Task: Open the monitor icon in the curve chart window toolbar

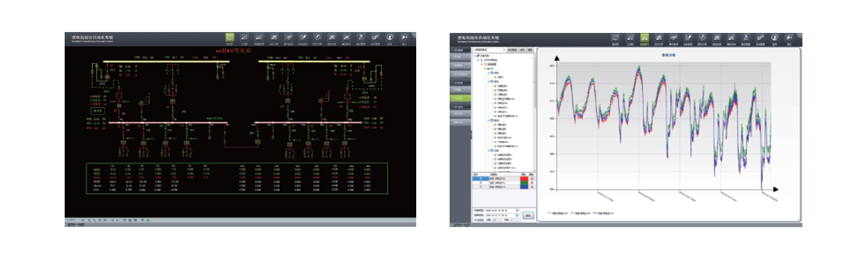Action: click(615, 38)
